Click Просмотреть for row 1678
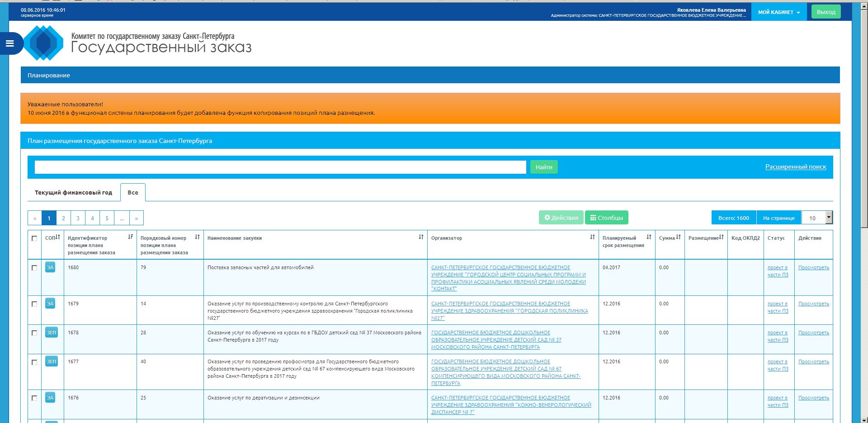868x423 pixels. (813, 333)
